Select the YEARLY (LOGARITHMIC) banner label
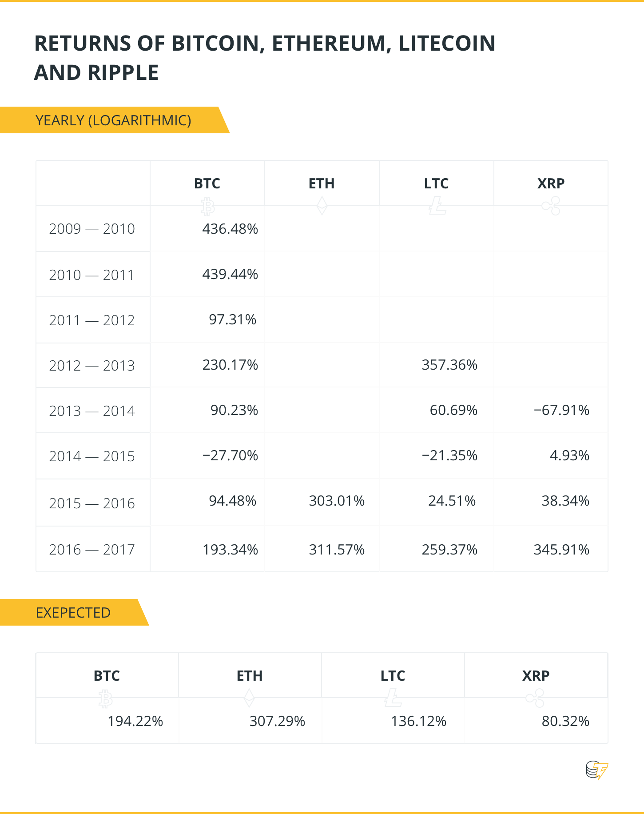The width and height of the screenshot is (644, 814). [x=113, y=120]
